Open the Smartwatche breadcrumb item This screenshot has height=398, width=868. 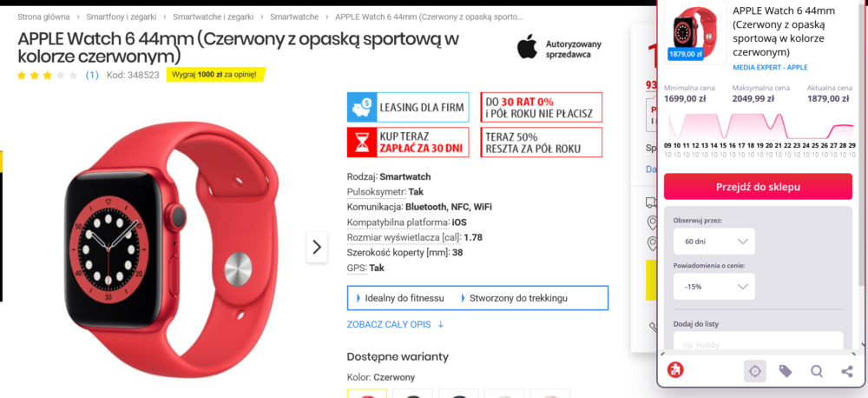294,17
